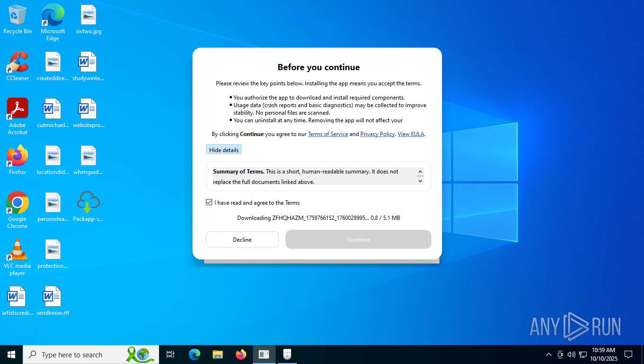This screenshot has height=364, width=644.
Task: Click the Decline button
Action: tap(242, 239)
